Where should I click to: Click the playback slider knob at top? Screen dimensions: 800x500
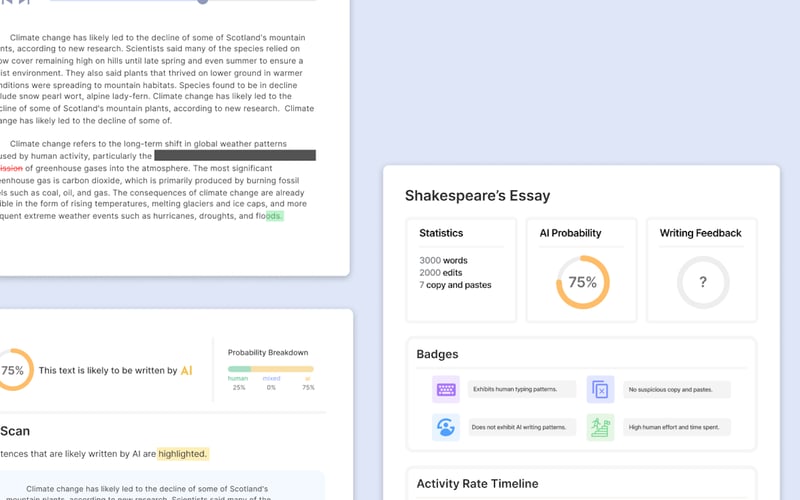click(203, 2)
